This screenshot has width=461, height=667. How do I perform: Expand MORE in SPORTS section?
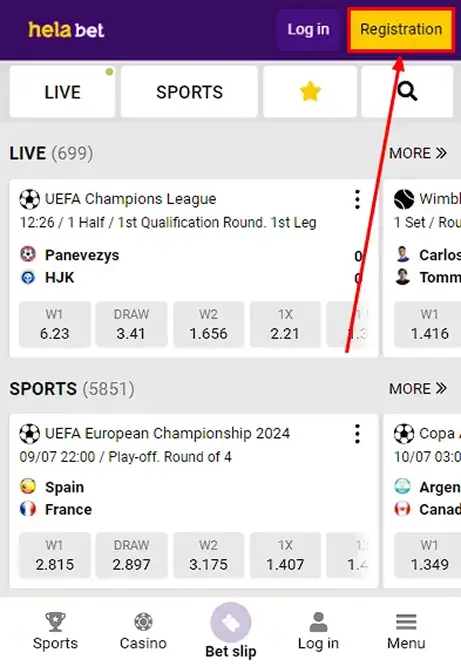pyautogui.click(x=418, y=388)
